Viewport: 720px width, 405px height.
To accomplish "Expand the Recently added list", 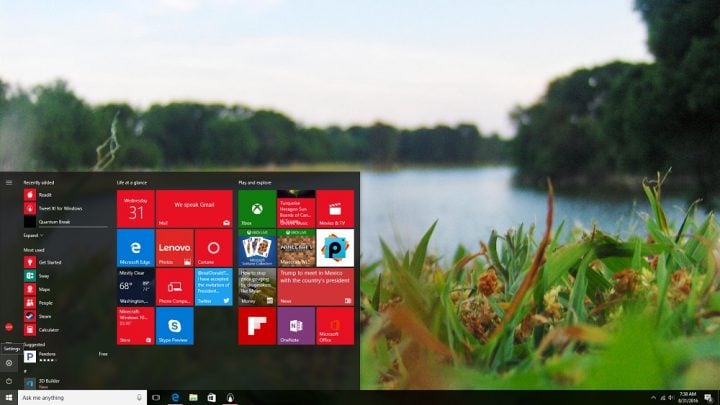I will click(32, 235).
